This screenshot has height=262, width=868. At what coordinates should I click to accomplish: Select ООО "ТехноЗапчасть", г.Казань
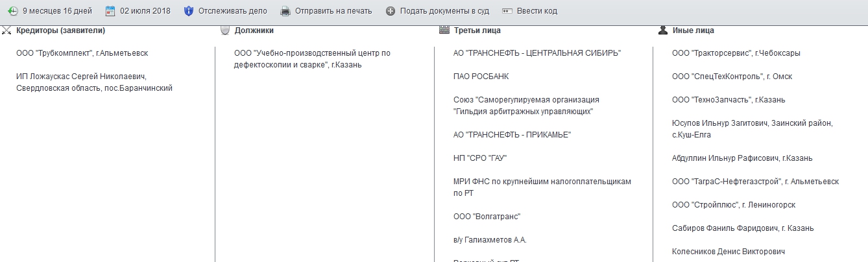(729, 100)
